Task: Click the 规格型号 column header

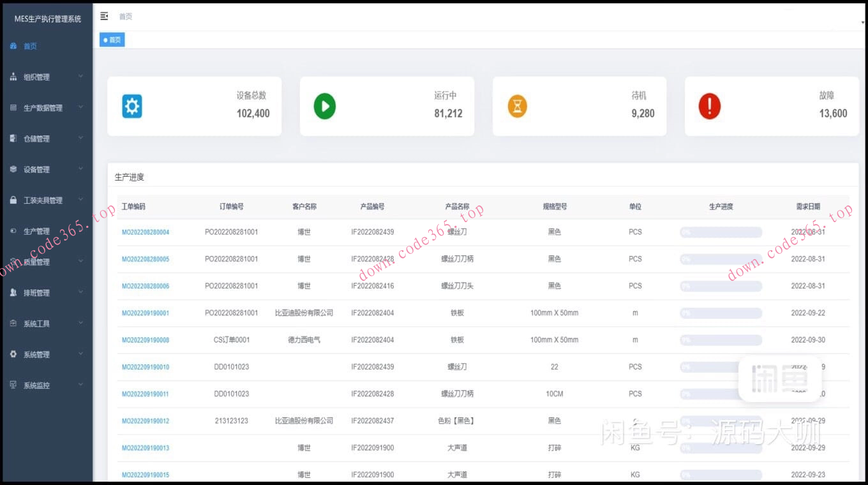Action: (x=555, y=207)
